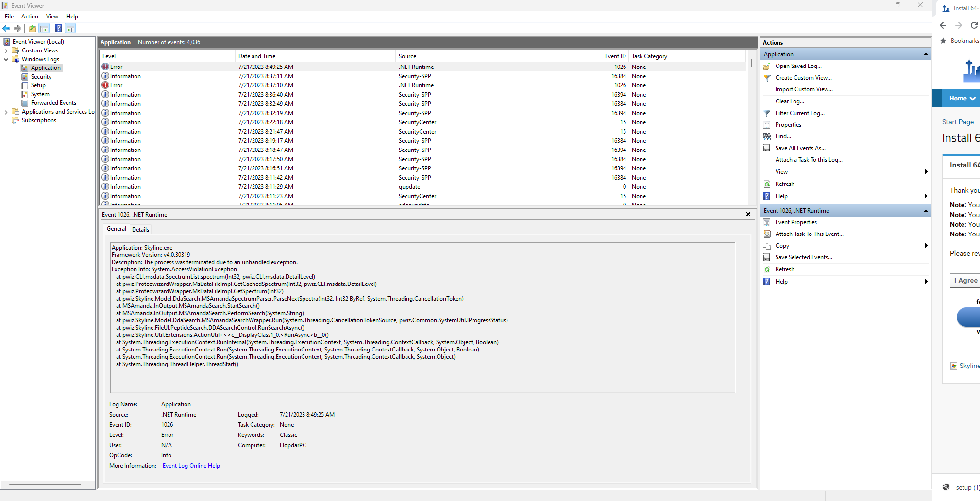Image resolution: width=980 pixels, height=501 pixels.
Task: Click the Open Saved Log folder icon
Action: [x=767, y=66]
